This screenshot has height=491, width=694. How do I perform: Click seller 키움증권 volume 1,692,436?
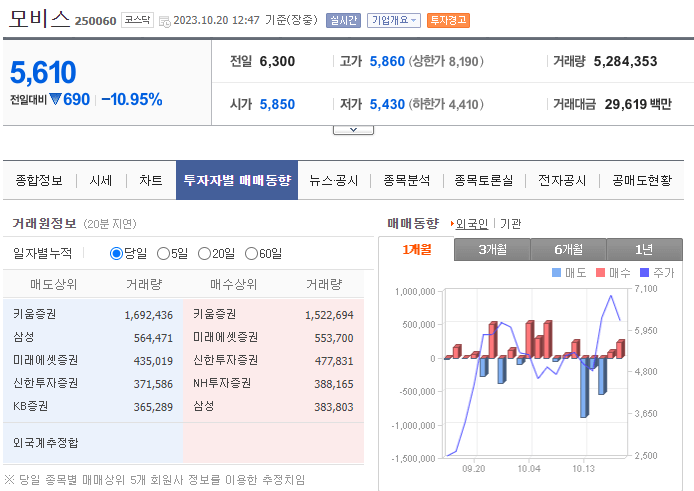point(149,315)
